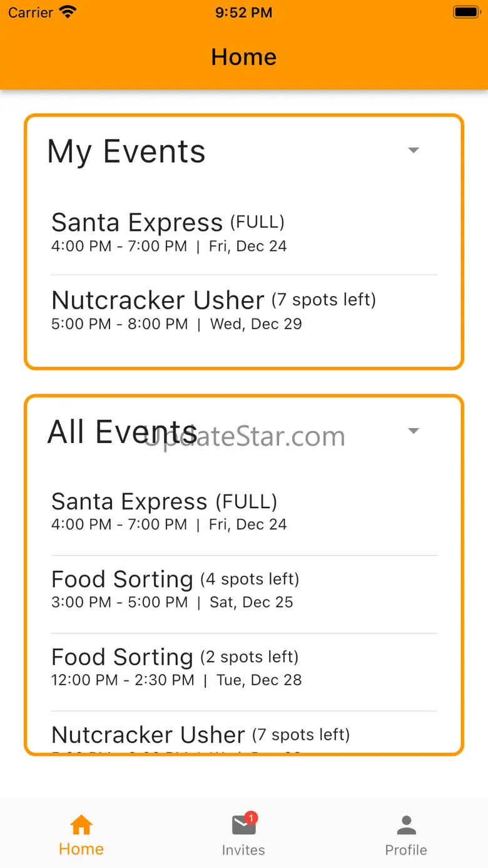Tap the My Events section heading
This screenshot has width=488, height=868.
[x=126, y=152]
